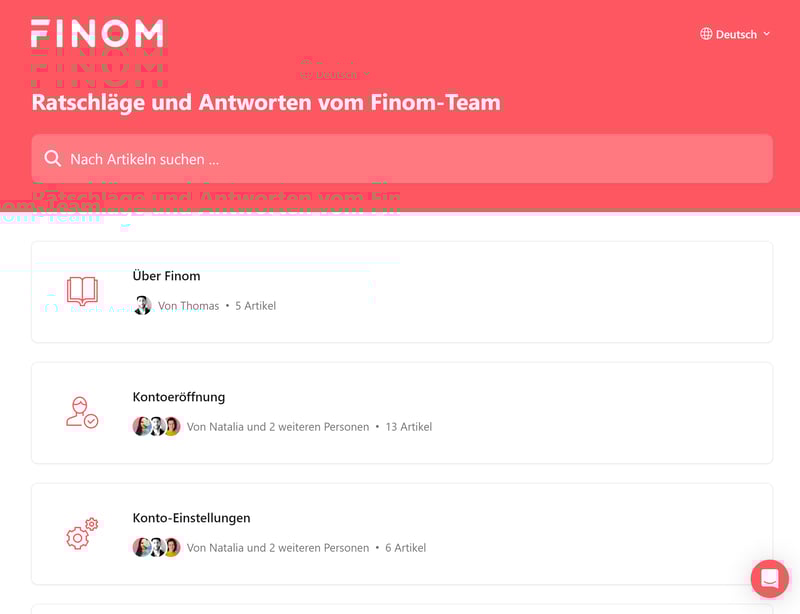Click the 'Ratschläge und Antworten vom Finom-Team' heading
The height and width of the screenshot is (614, 800).
266,102
